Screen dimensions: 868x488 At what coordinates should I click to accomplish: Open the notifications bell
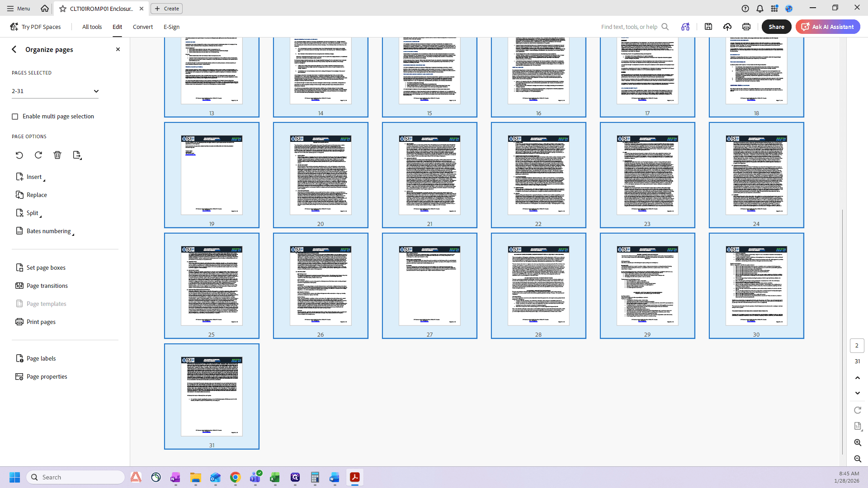pos(760,9)
